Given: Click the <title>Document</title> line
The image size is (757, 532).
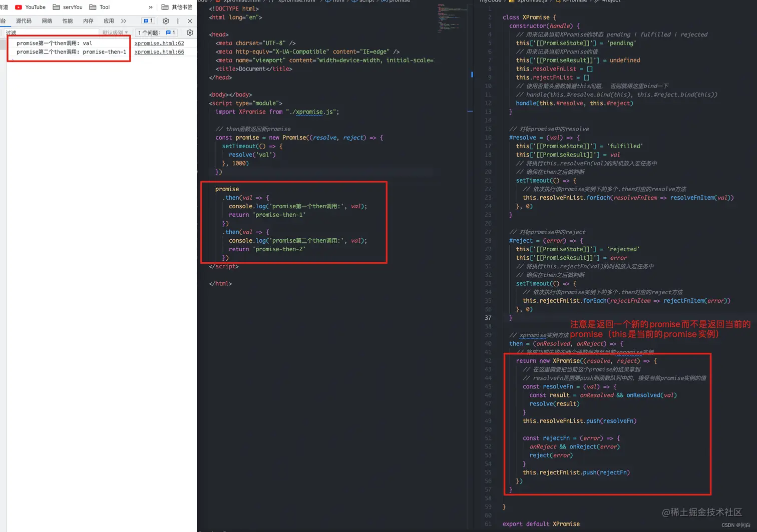Looking at the screenshot, I should [x=254, y=69].
